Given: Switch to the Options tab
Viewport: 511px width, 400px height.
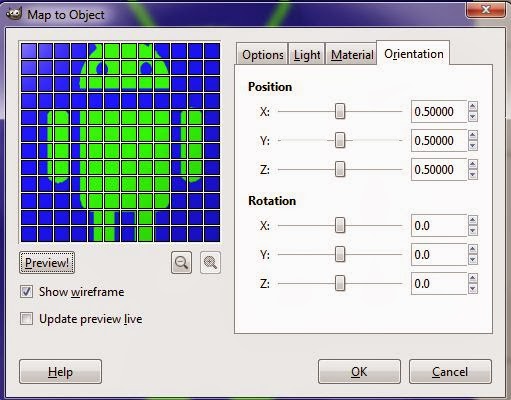Looking at the screenshot, I should [x=262, y=54].
